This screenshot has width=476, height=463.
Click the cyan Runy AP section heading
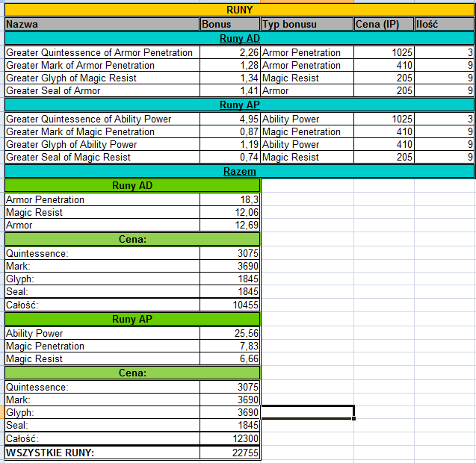coord(240,105)
